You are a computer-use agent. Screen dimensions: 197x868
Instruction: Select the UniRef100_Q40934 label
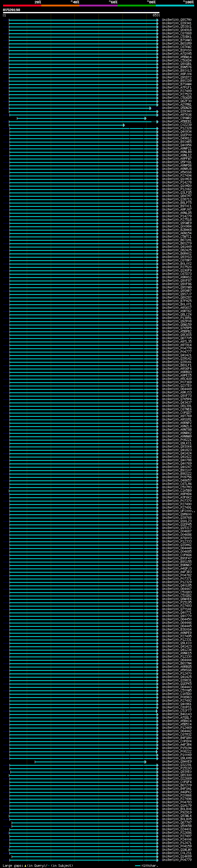click(x=177, y=132)
